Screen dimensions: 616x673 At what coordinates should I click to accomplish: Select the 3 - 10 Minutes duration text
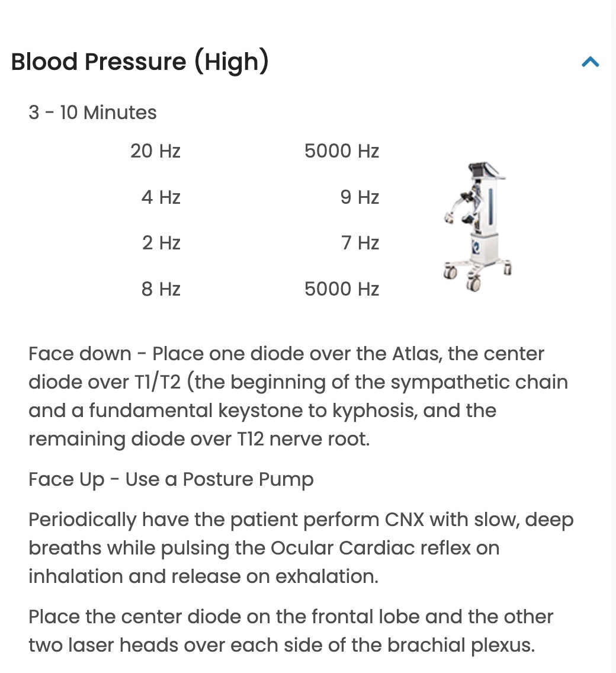pos(92,113)
